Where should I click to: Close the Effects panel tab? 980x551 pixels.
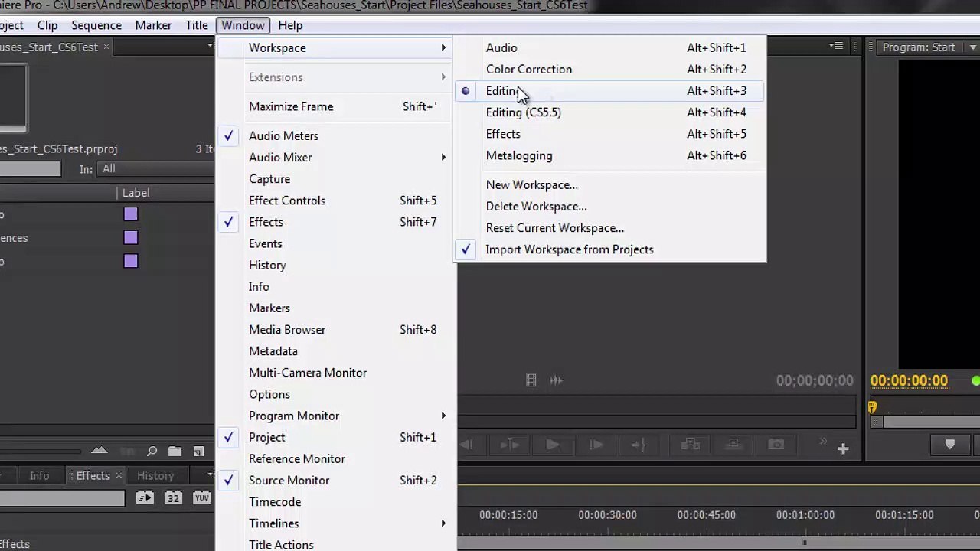119,476
